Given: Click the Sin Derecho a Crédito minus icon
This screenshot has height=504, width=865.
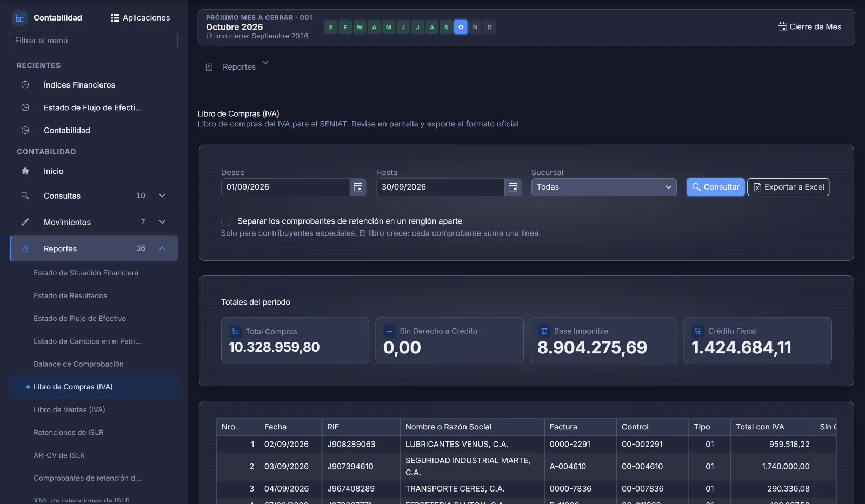Looking at the screenshot, I should coord(390,331).
